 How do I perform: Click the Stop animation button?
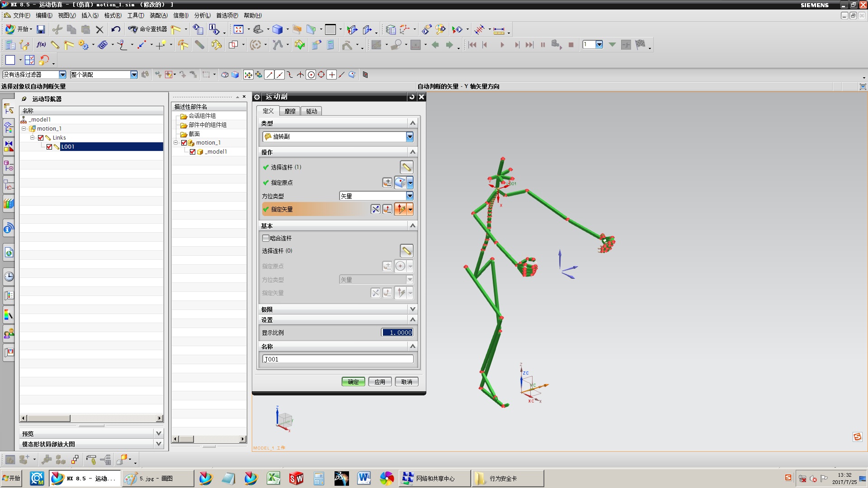[x=571, y=45]
